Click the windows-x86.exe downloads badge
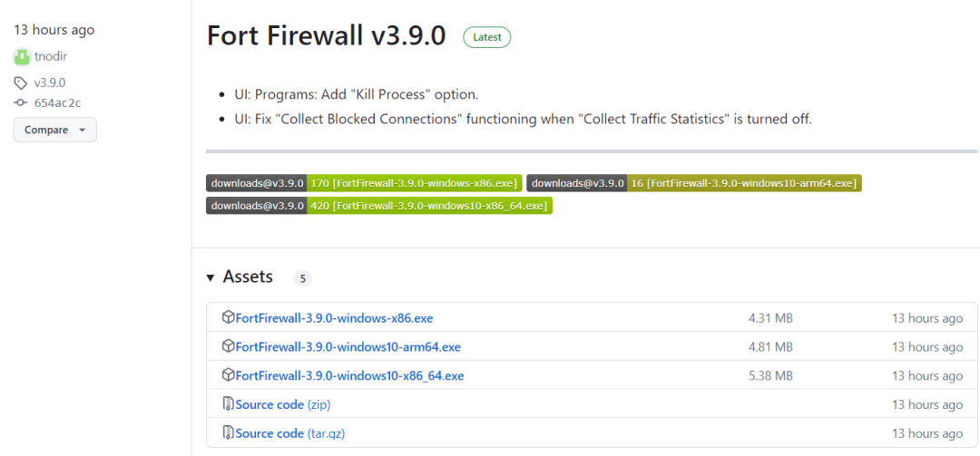The width and height of the screenshot is (980, 456). coord(364,183)
